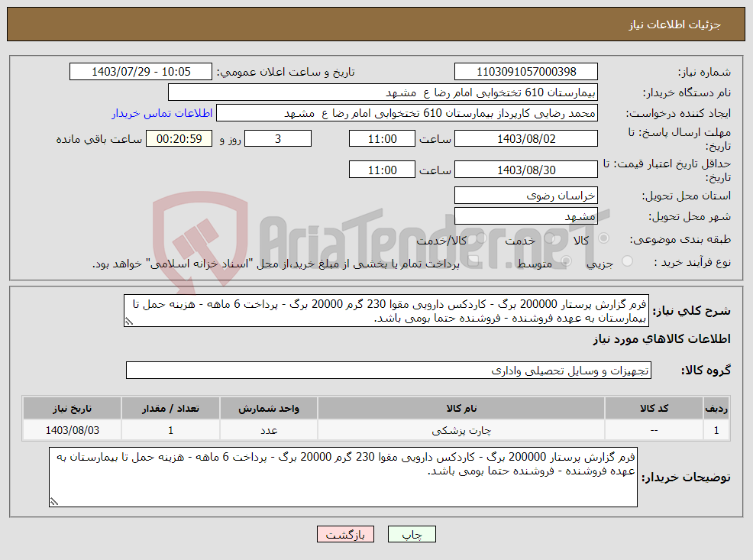The width and height of the screenshot is (753, 560).
Task: Click the شرح کلی نیاز label
Action: [x=692, y=311]
